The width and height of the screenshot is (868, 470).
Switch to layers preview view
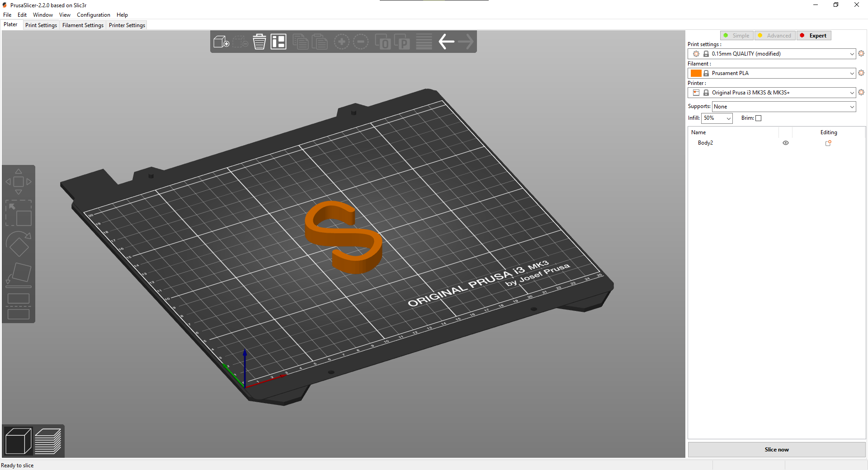coord(48,441)
